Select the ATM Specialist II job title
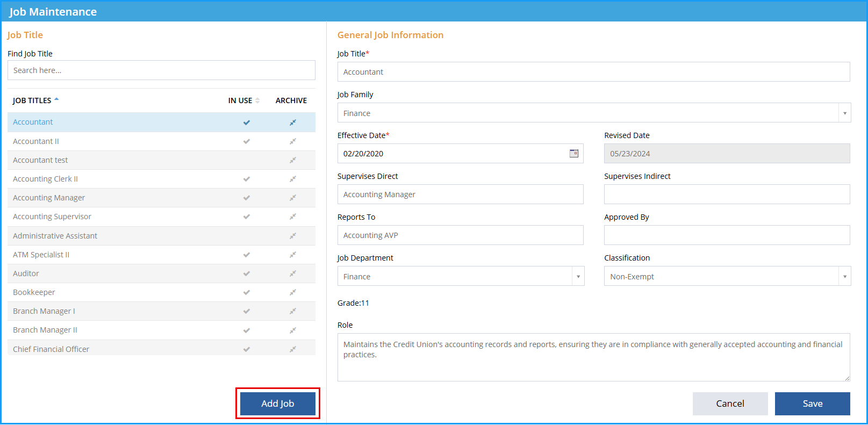Viewport: 868px width, 425px height. click(41, 255)
